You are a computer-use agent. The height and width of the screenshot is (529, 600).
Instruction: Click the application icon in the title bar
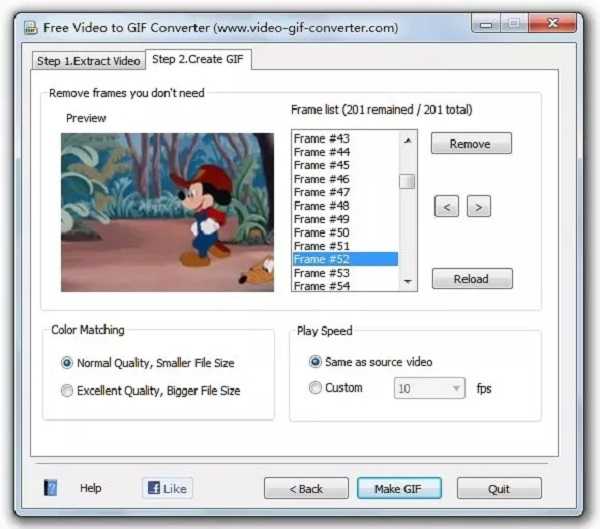(x=31, y=28)
